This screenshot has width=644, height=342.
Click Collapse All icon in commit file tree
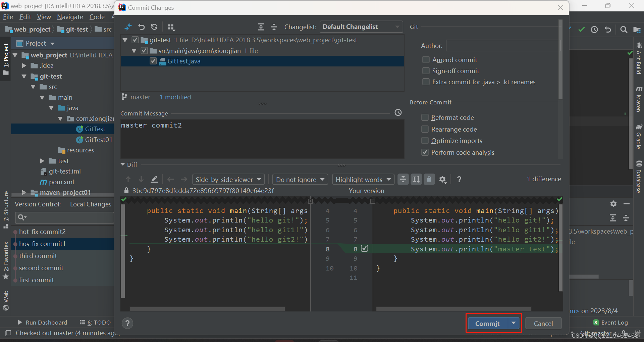[274, 27]
